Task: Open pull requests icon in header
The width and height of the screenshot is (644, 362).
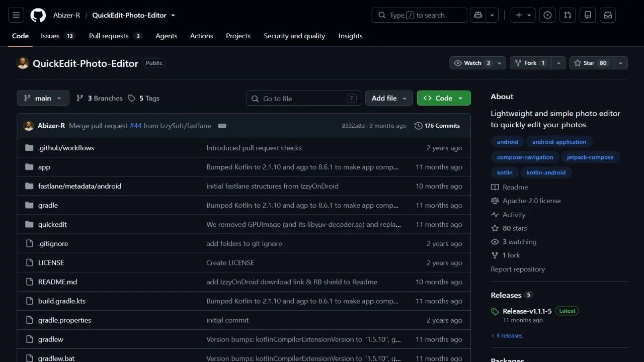Action: (568, 15)
